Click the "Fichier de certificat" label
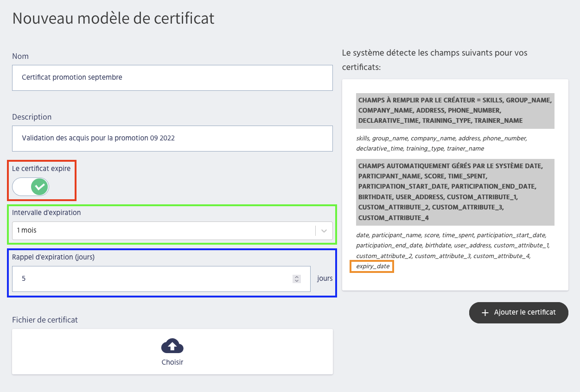 [45, 320]
